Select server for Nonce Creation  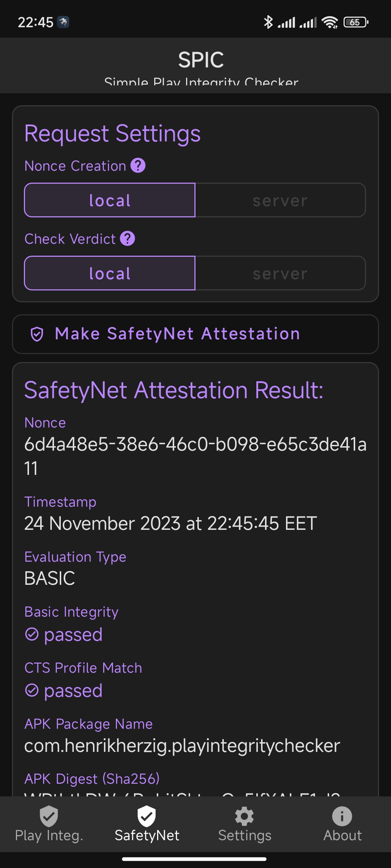pos(280,200)
